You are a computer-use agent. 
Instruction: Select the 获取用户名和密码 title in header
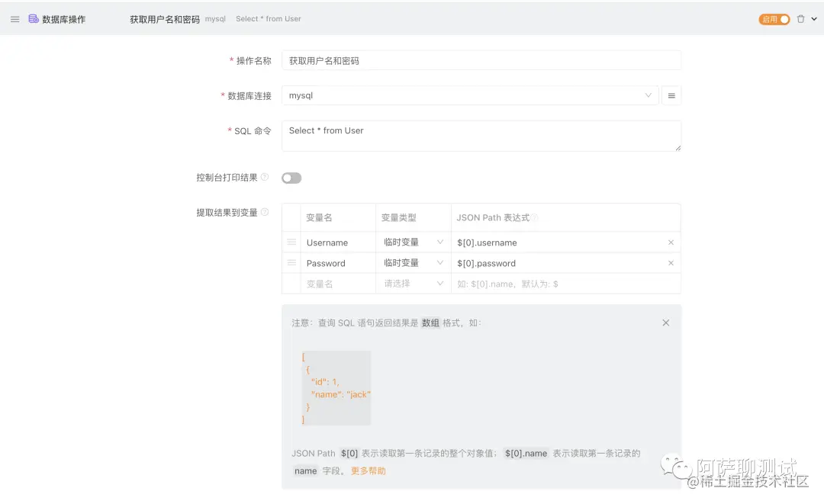(165, 18)
